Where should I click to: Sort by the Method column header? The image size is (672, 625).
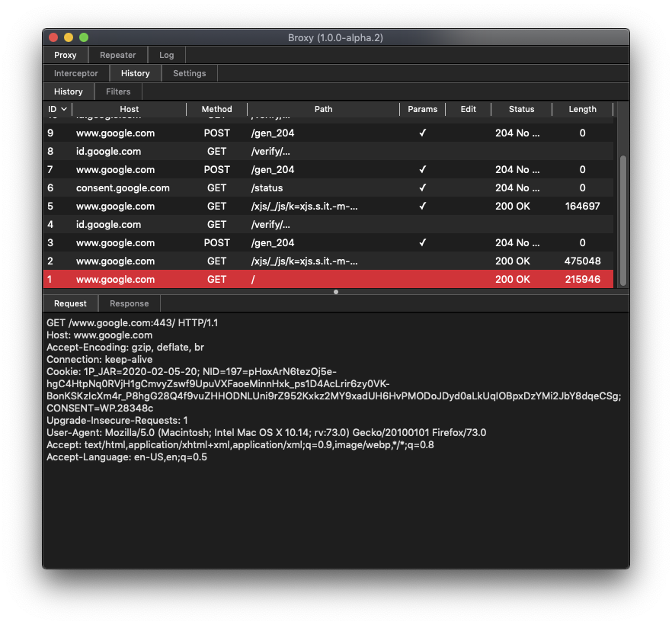[217, 109]
